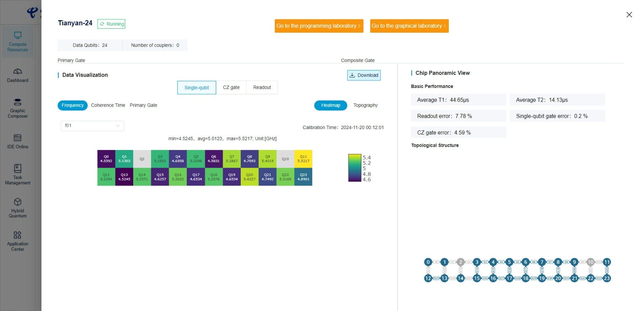Viewport: 644px width, 311px height.
Task: Select qubit node 11 in topology
Action: pos(607,262)
